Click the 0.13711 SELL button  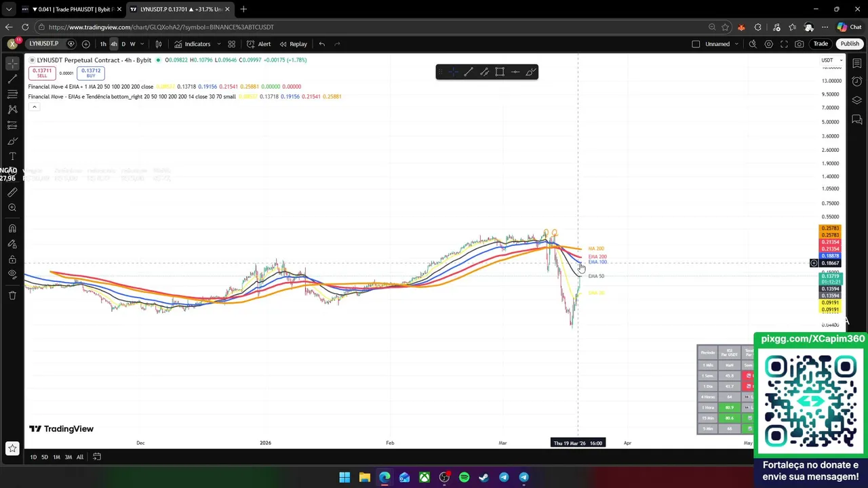coord(42,73)
